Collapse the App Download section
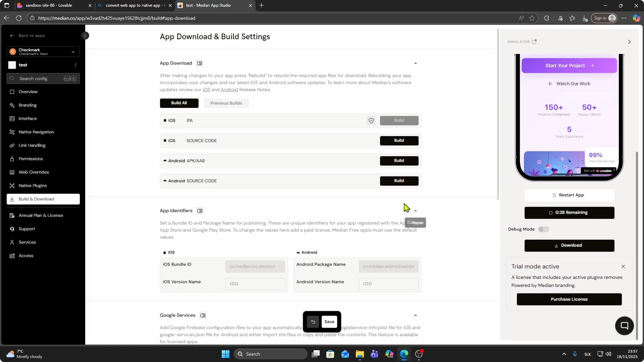 [x=415, y=63]
